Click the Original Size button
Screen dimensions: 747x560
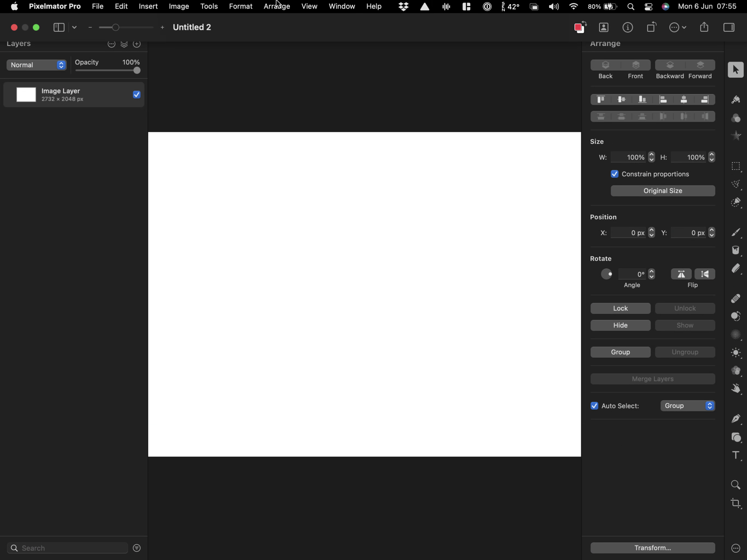click(x=663, y=191)
